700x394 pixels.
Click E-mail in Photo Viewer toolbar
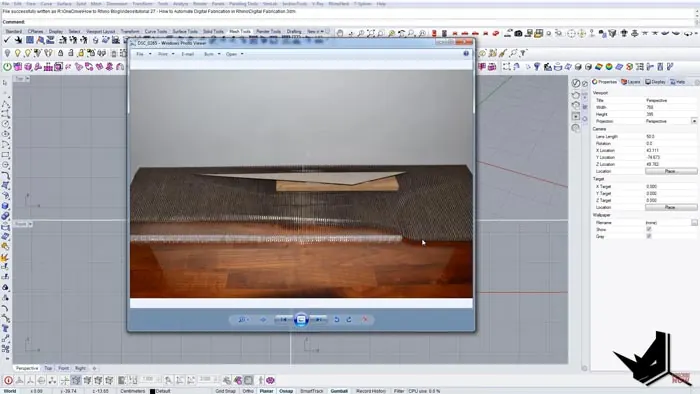188,54
